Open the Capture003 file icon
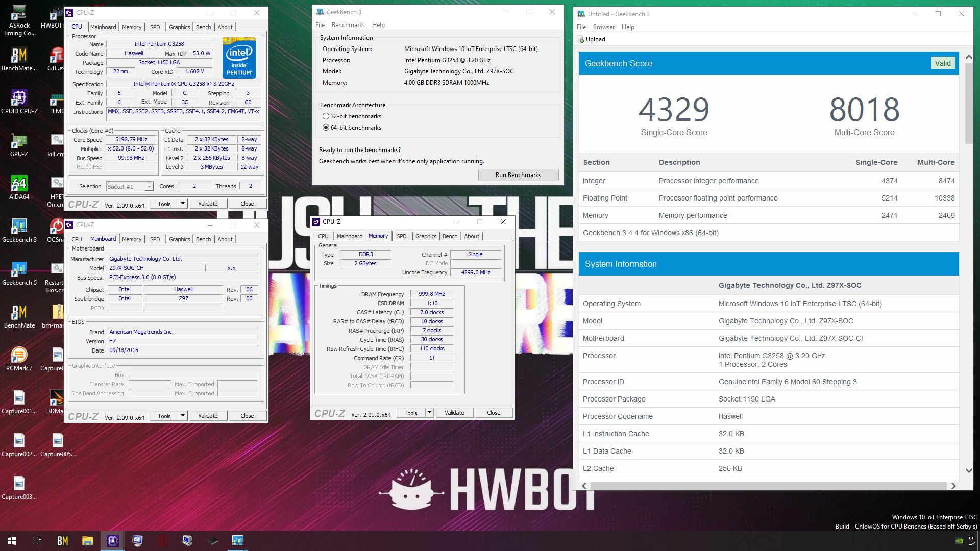Screen dimensions: 980x551 coord(19,488)
